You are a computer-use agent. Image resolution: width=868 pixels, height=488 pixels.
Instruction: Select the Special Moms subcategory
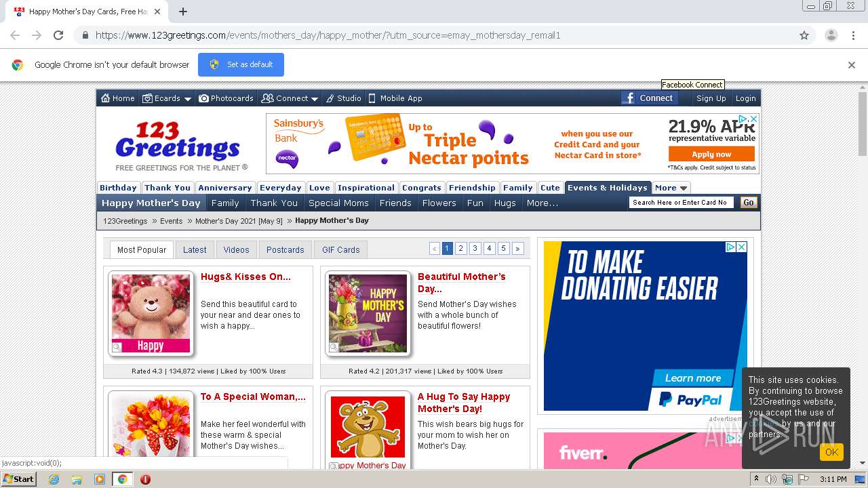[x=338, y=203]
